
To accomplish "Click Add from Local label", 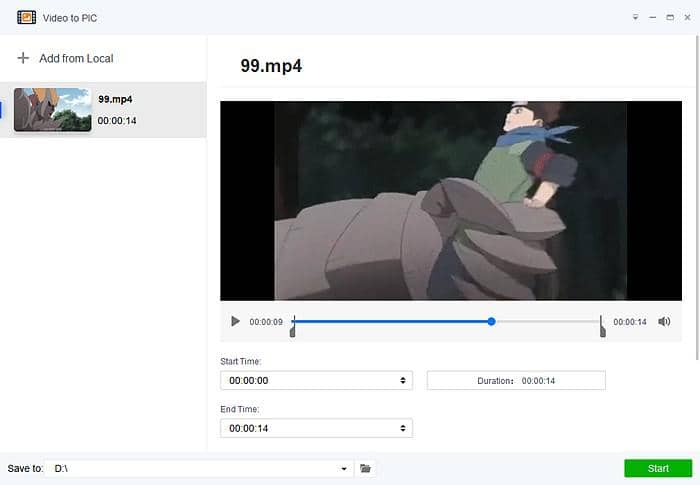I will coord(76,59).
